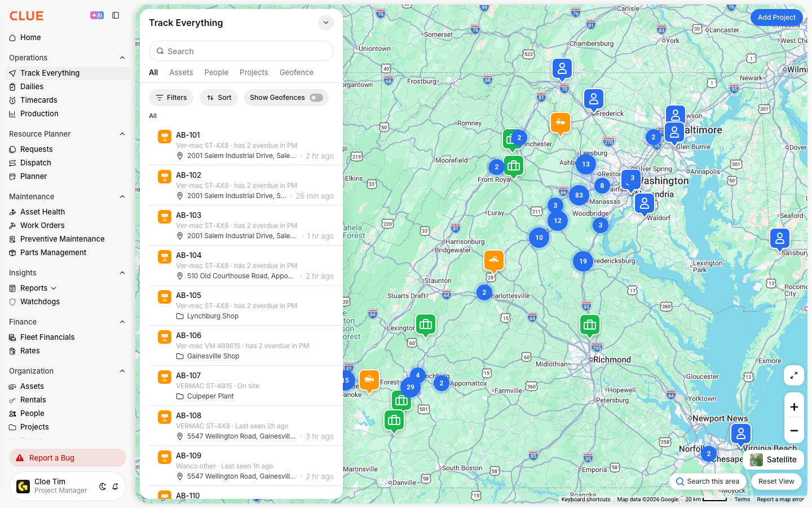Click the AI badge icon beside the logo
Image resolution: width=812 pixels, height=508 pixels.
point(97,16)
